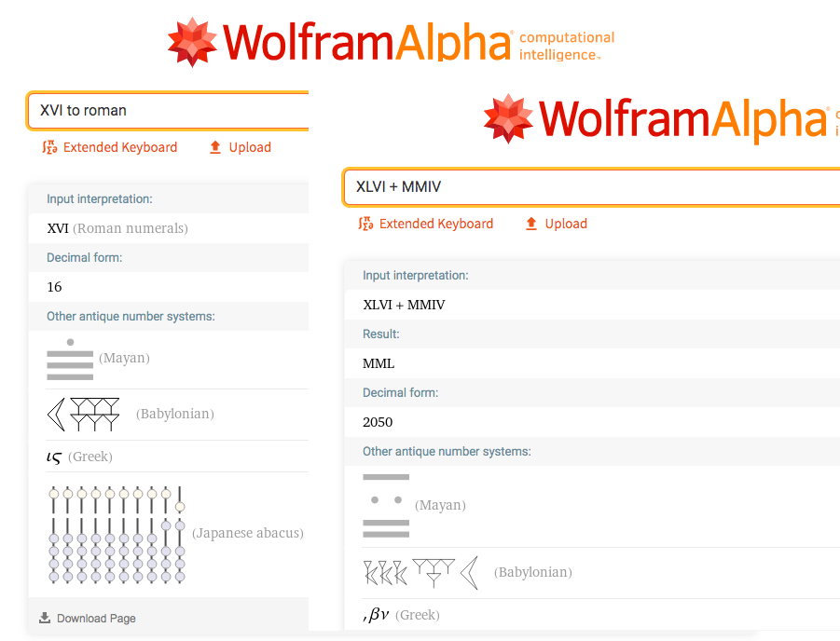Viewport: 840px width, 641px height.
Task: Click the "computational intelligence" tagline in the top logo
Action: point(566,46)
